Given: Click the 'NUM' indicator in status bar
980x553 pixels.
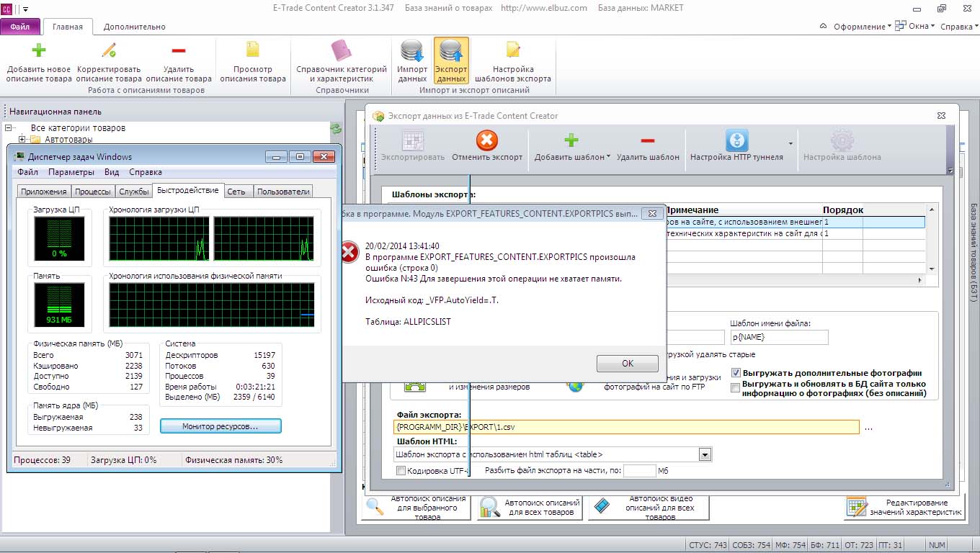Looking at the screenshot, I should 937,545.
